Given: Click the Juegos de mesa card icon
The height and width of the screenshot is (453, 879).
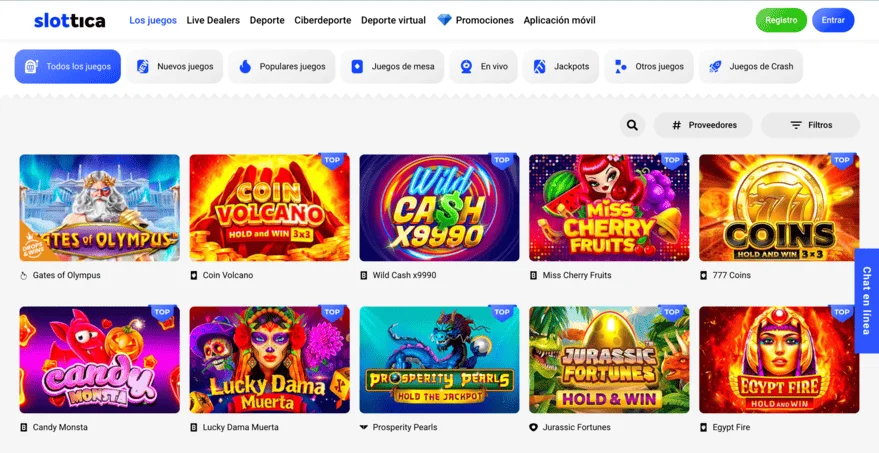Looking at the screenshot, I should click(357, 67).
